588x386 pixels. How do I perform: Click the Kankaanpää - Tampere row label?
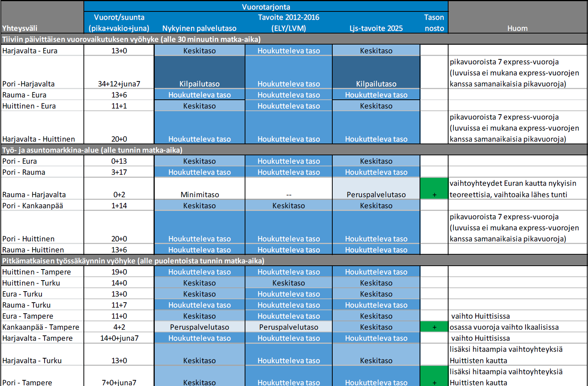[41, 327]
